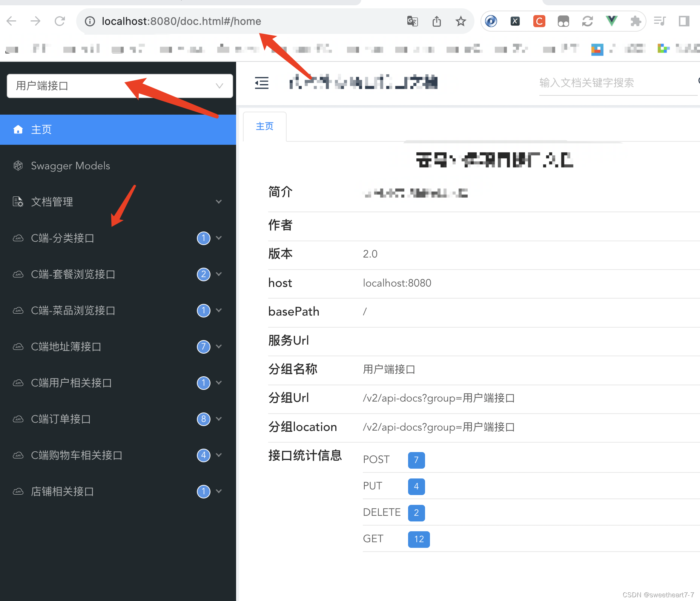The image size is (700, 601).
Task: Expand the C端订单接口 chevron
Action: coord(219,419)
